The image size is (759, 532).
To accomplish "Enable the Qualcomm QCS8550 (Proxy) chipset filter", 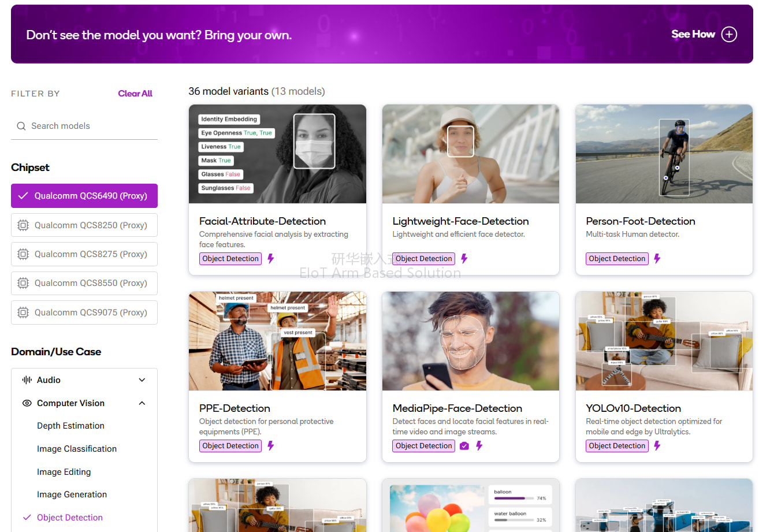I will pos(84,283).
